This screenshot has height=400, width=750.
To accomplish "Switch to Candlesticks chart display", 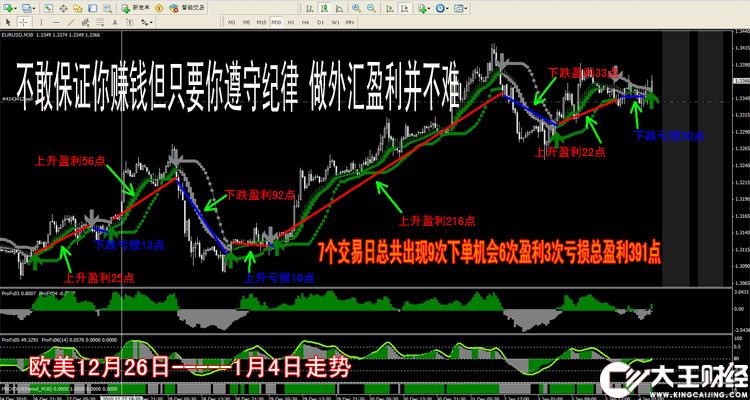I will pos(325,8).
